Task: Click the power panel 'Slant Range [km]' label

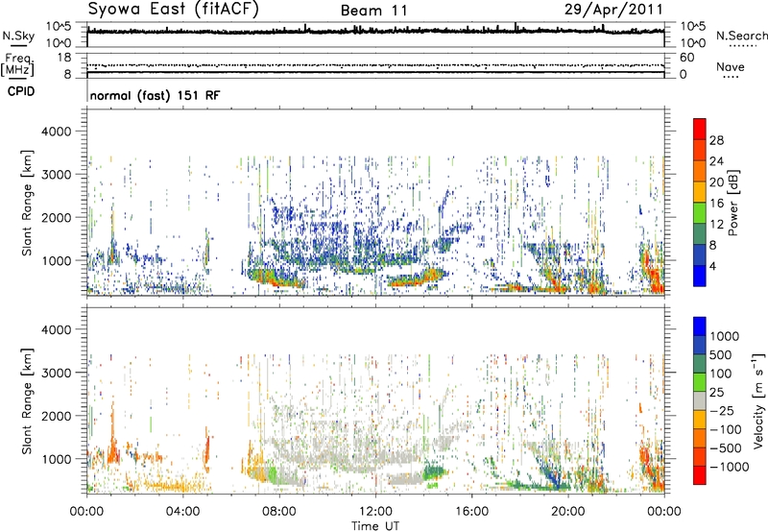Action: pyautogui.click(x=27, y=203)
